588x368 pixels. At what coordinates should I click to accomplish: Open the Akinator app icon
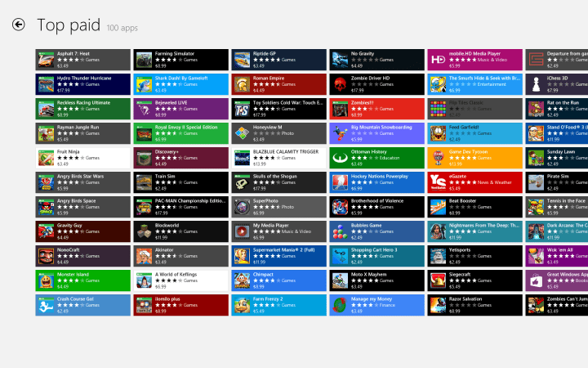click(144, 256)
